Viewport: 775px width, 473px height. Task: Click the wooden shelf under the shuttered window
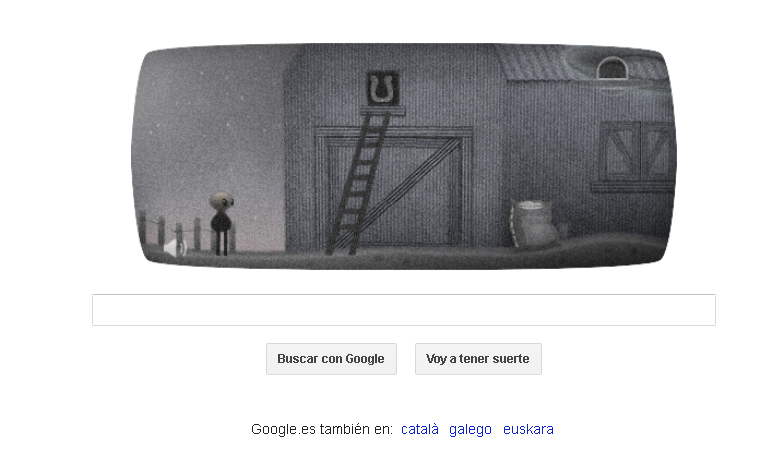[633, 187]
